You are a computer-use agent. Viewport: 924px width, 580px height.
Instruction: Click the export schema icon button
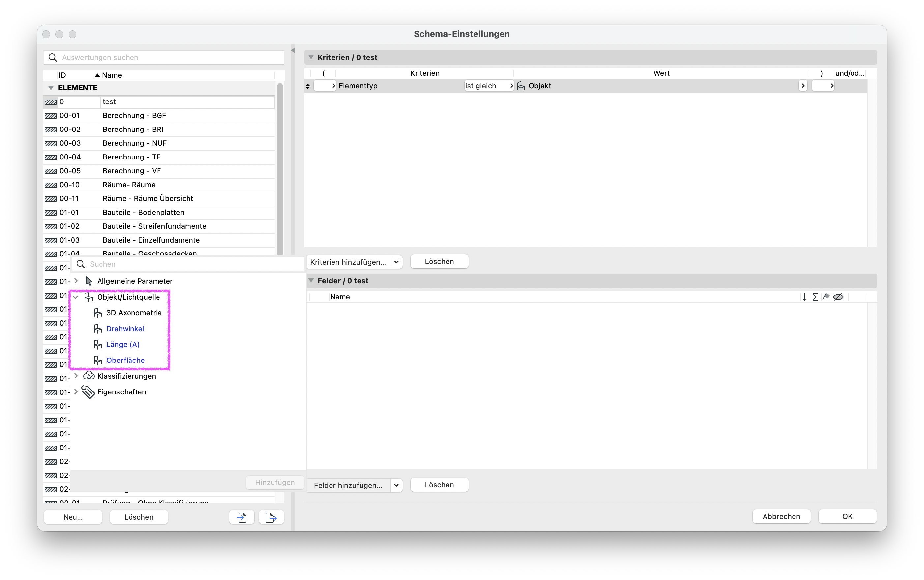[x=271, y=517]
